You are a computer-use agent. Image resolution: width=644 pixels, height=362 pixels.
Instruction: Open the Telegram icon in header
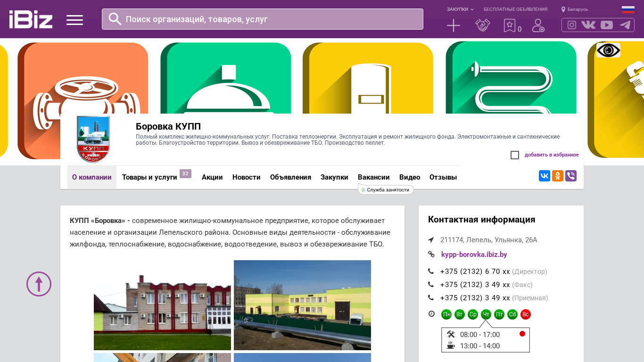click(x=625, y=25)
